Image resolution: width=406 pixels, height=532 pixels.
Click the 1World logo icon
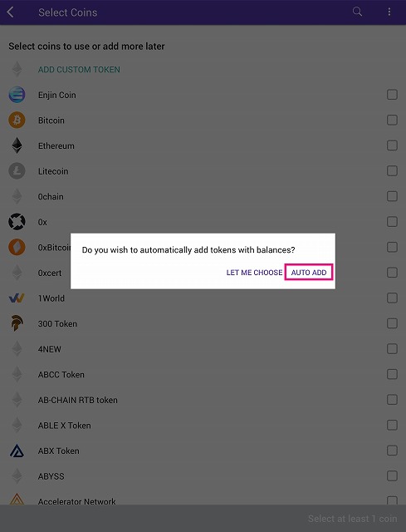pyautogui.click(x=17, y=298)
